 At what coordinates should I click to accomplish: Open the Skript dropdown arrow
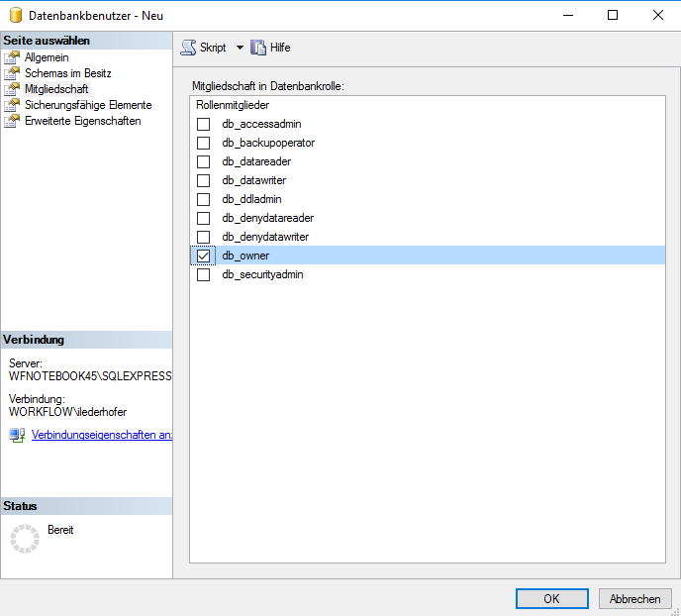point(240,48)
